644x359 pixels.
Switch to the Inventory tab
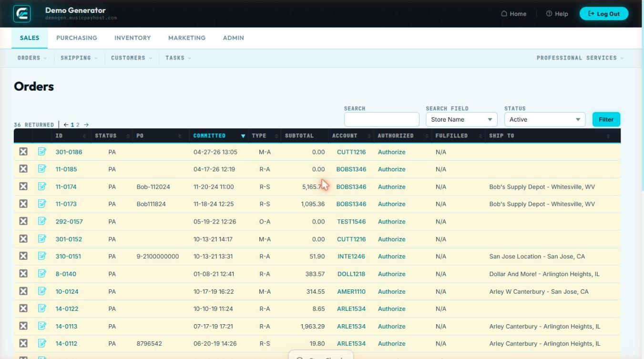click(133, 38)
